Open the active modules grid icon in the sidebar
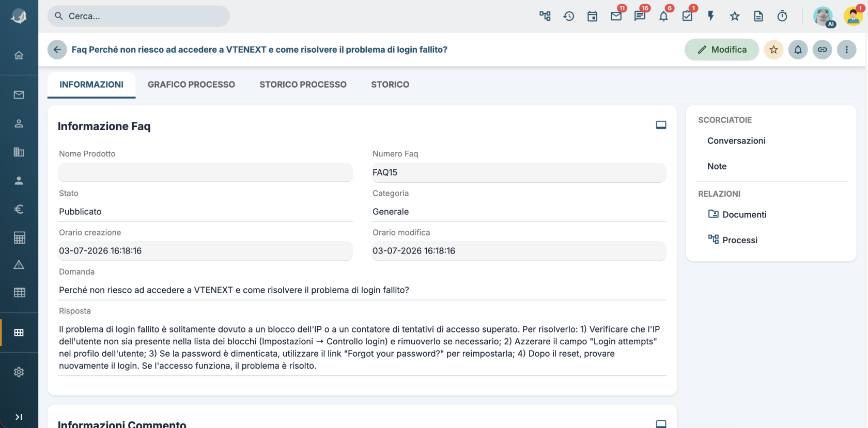The width and height of the screenshot is (868, 428). 19,332
